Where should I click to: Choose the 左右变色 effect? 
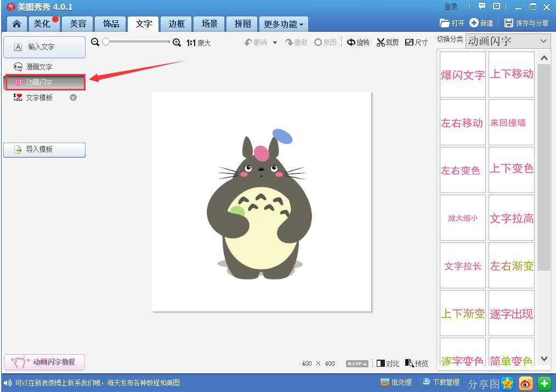coord(463,170)
